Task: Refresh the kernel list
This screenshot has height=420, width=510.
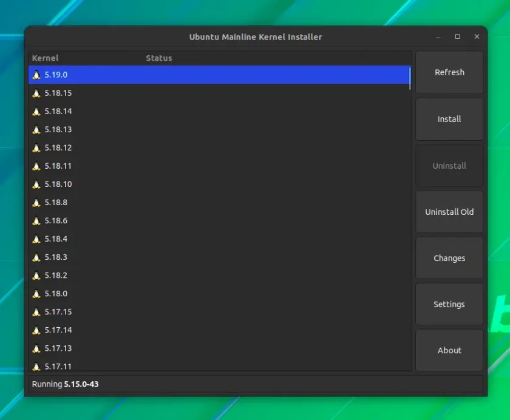Action: [449, 72]
